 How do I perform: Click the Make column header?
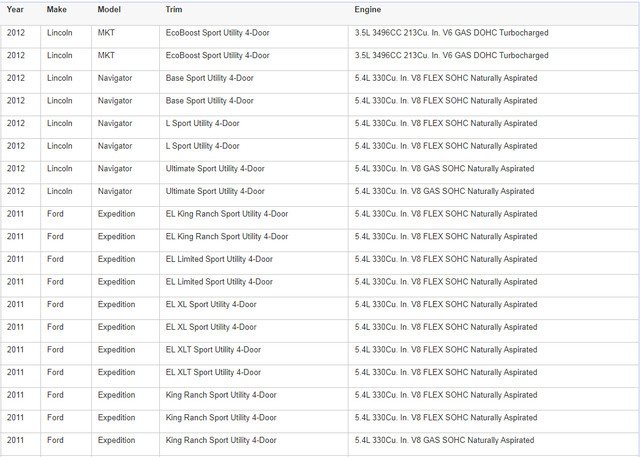pos(57,9)
